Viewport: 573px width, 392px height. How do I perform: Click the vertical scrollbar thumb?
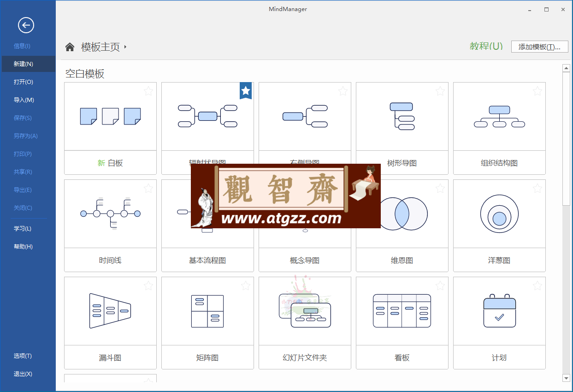pyautogui.click(x=567, y=139)
